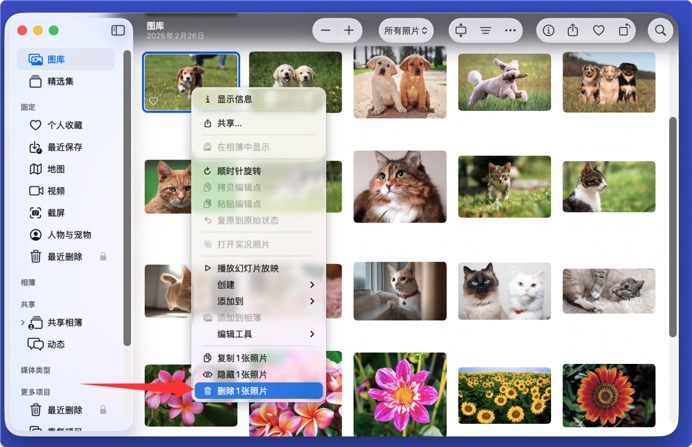Choose 隐藏1张照片 in the context menu
Image resolution: width=692 pixels, height=447 pixels.
coord(259,374)
